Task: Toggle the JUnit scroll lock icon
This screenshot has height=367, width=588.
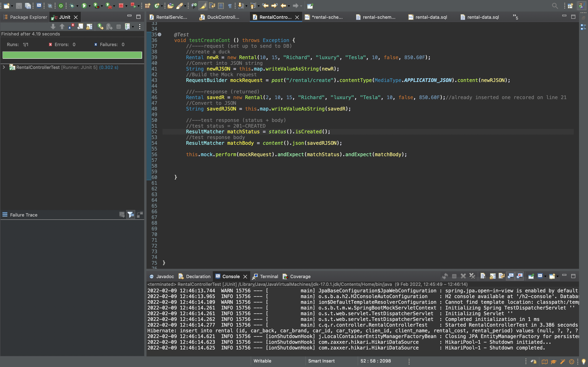Action: point(89,27)
